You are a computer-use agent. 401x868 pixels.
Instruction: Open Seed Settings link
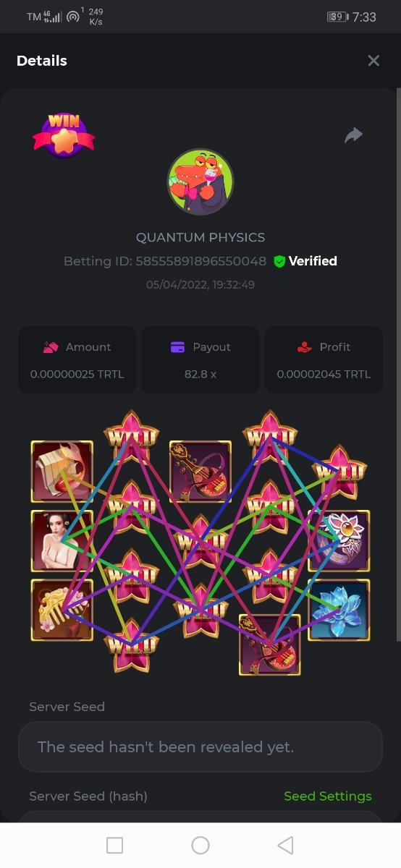click(x=328, y=796)
